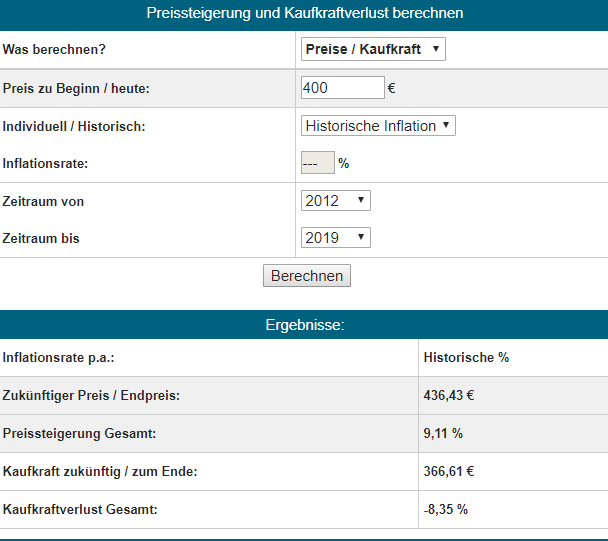608x541 pixels.
Task: Click the 'Historische %' result value
Action: [x=466, y=358]
